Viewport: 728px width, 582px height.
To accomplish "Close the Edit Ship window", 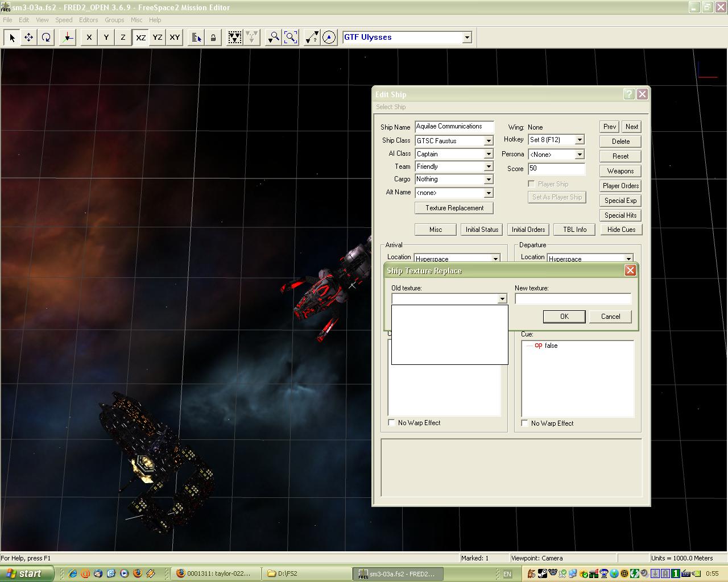I will 642,94.
